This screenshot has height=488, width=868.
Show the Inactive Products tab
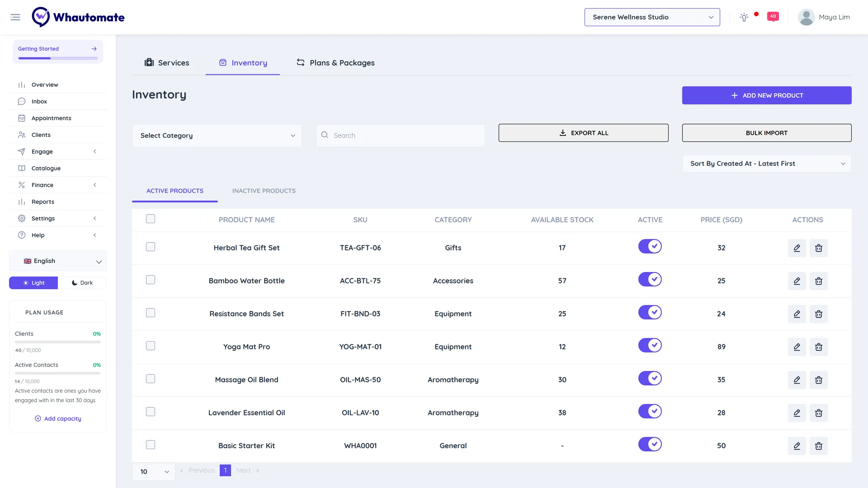pos(264,191)
